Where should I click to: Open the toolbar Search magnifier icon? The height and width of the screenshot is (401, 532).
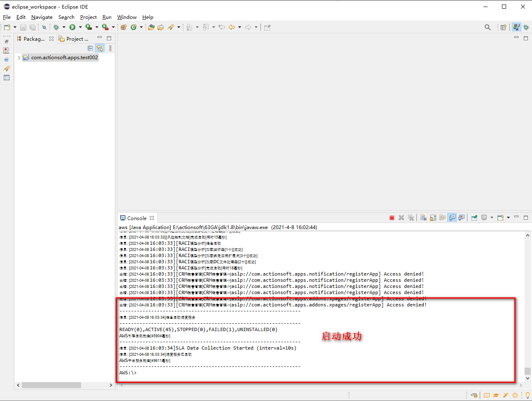[x=488, y=28]
